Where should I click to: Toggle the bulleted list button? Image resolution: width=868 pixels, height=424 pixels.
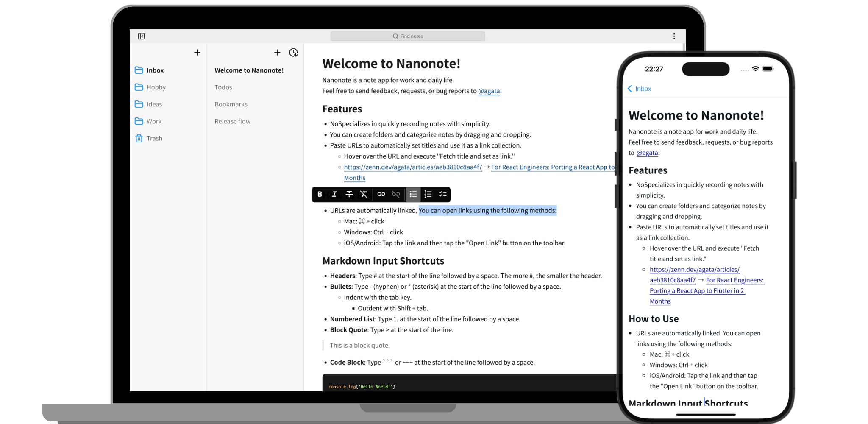(413, 194)
